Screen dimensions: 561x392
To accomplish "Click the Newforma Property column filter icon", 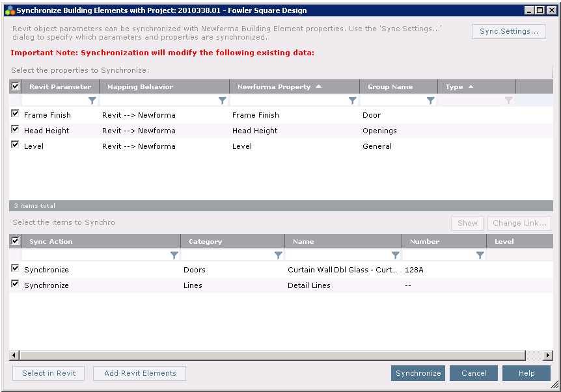I will coord(353,101).
